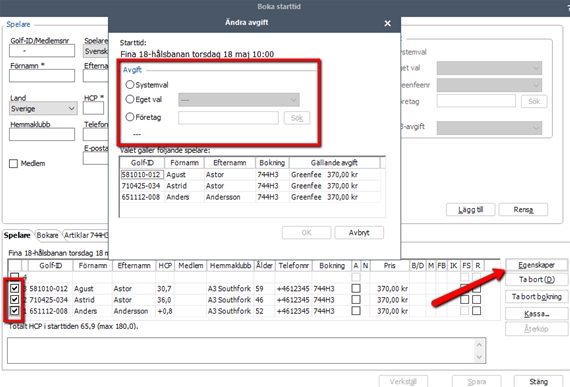Close the Ändra avgift dialog

[x=388, y=23]
